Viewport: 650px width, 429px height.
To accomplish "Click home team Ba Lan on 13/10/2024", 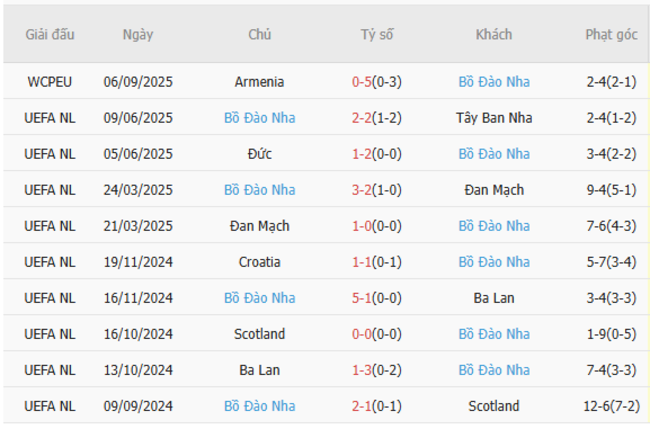I will tap(260, 370).
